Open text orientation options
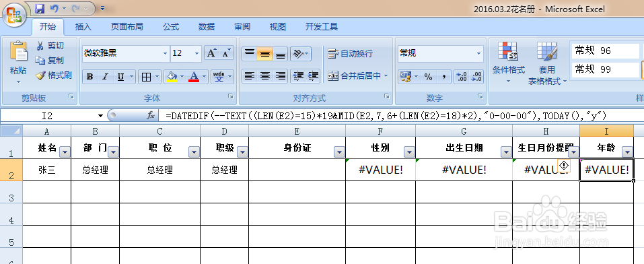The width and height of the screenshot is (644, 264). [301, 53]
